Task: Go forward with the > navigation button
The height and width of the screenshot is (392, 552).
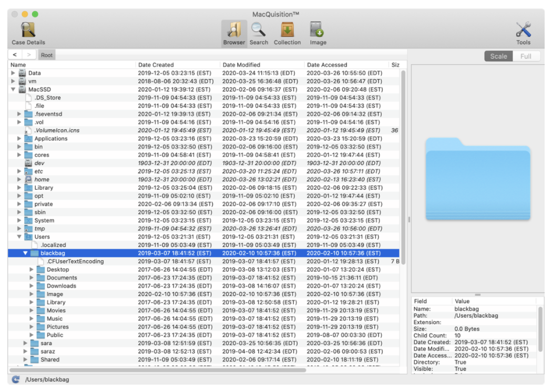Action: coord(29,55)
